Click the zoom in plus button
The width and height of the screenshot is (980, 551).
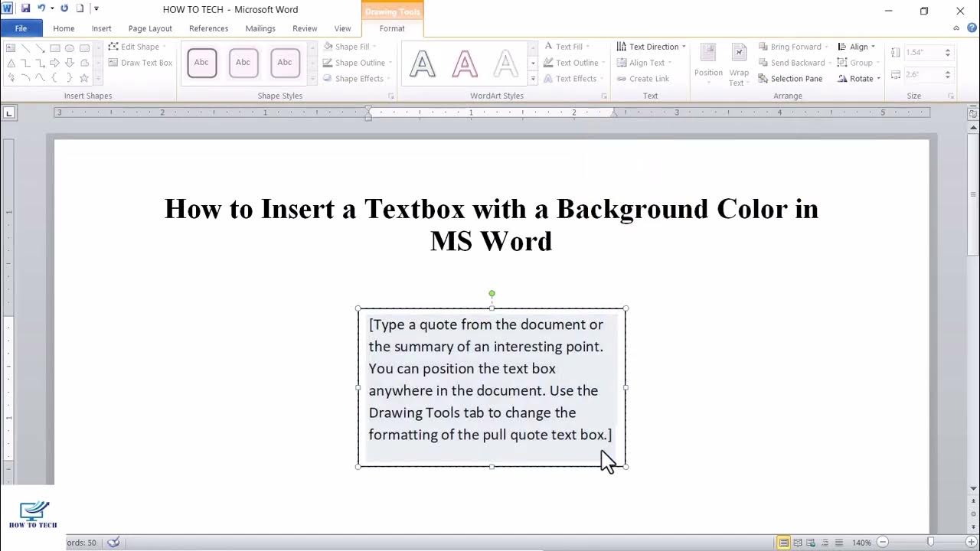pyautogui.click(x=971, y=543)
